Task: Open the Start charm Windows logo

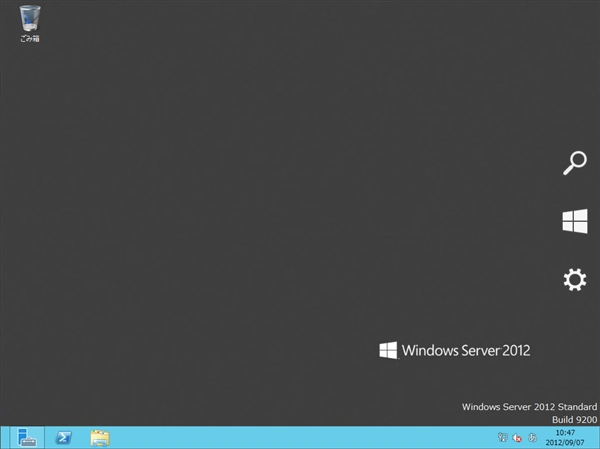Action: tap(575, 221)
